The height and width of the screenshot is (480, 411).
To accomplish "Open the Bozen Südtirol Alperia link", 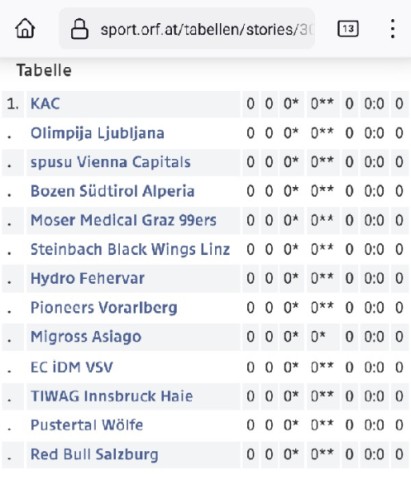I will (112, 191).
